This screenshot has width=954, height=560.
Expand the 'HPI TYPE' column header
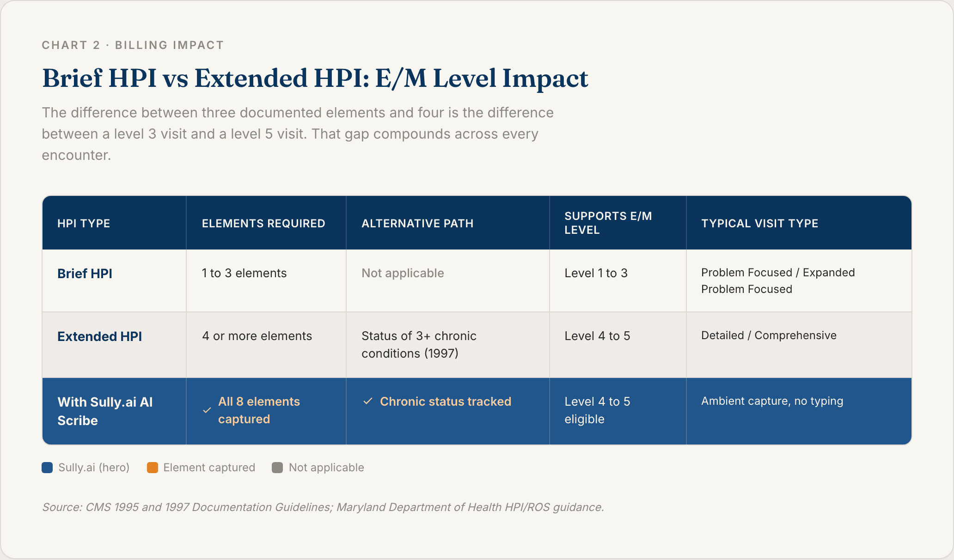84,223
